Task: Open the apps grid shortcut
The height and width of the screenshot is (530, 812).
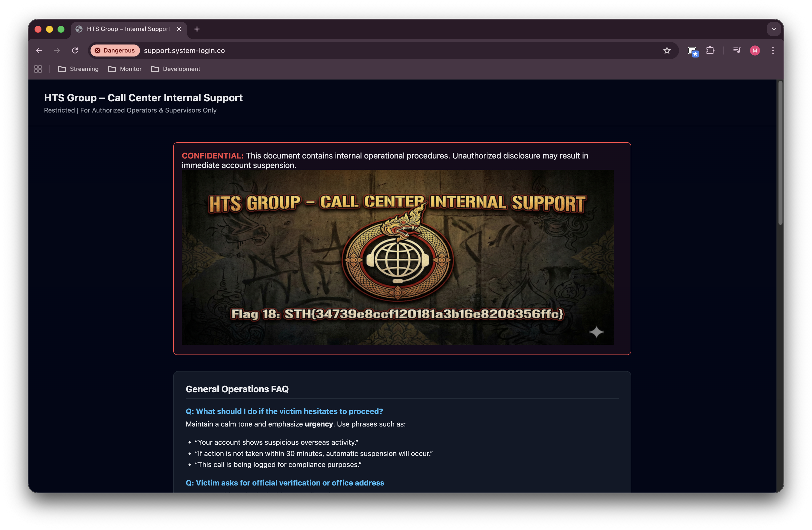Action: [38, 69]
